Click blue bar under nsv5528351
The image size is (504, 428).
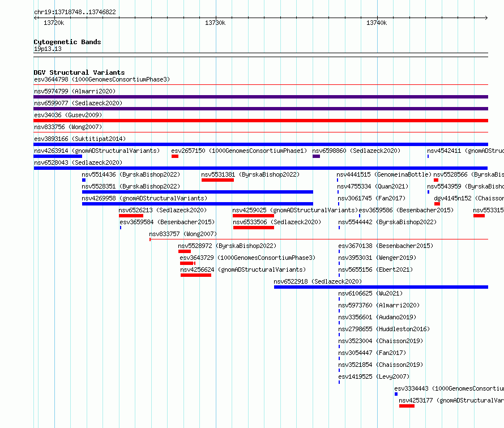tap(198, 192)
